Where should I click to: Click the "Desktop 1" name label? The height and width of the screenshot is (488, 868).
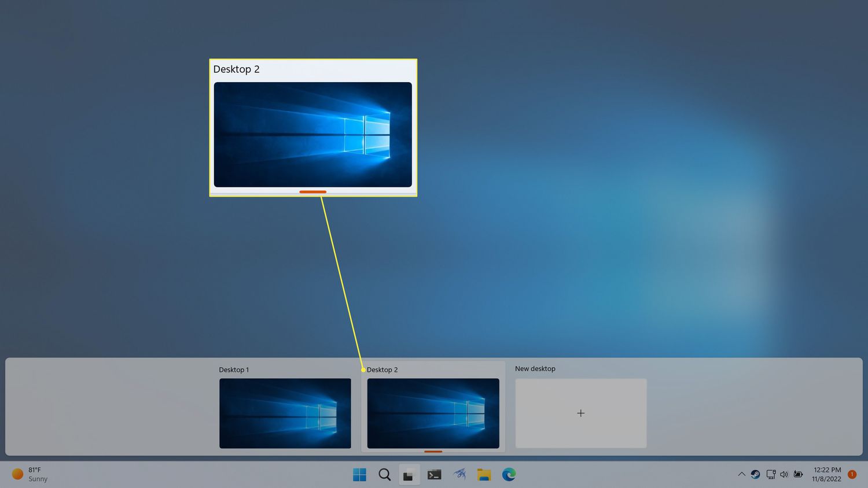coord(234,369)
